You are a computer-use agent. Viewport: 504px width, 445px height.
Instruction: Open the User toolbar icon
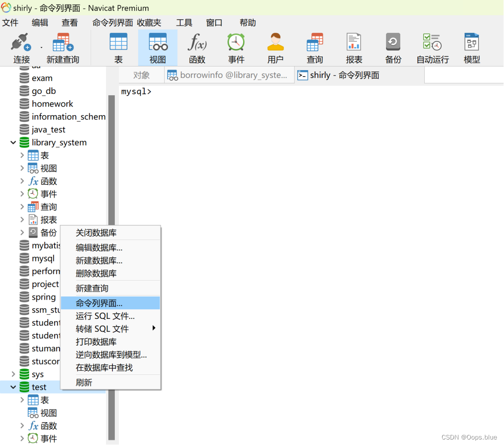[x=275, y=42]
